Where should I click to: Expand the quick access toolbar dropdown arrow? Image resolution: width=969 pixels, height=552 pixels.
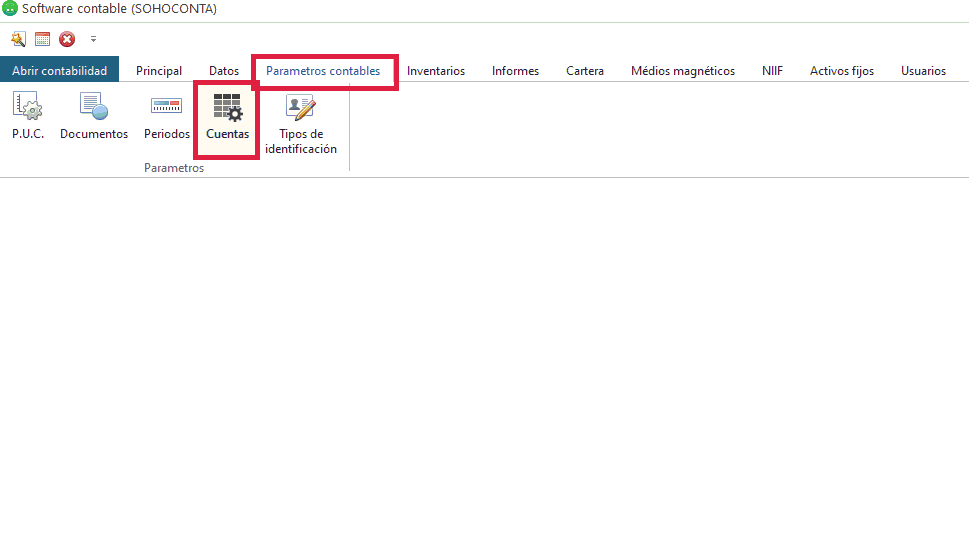click(x=93, y=39)
